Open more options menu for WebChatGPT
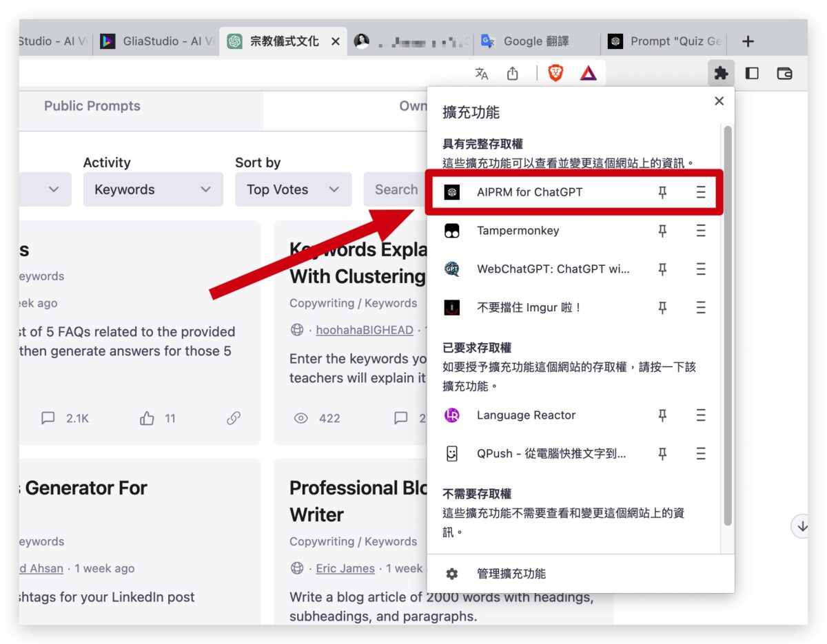This screenshot has height=644, width=827. [701, 269]
